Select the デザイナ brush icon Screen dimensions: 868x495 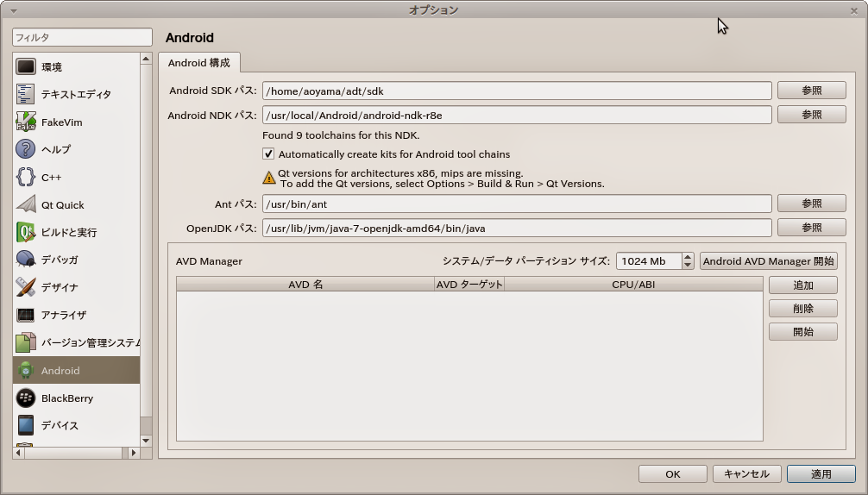click(26, 287)
